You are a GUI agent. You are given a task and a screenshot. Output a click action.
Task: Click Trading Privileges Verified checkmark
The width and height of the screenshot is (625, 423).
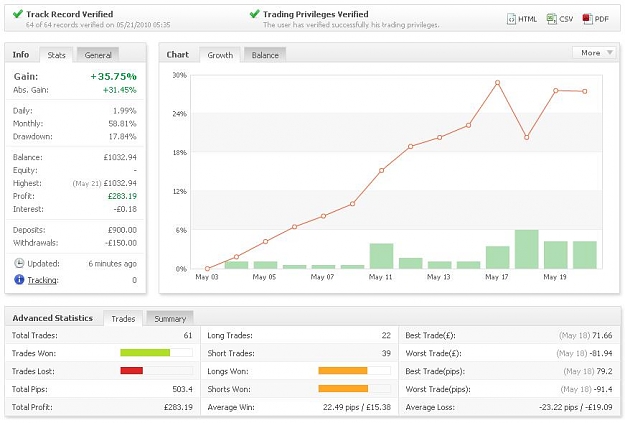pos(254,14)
